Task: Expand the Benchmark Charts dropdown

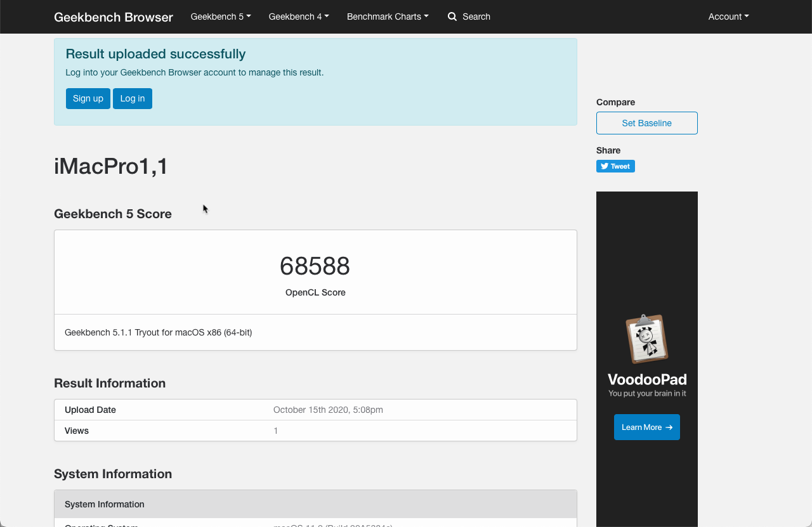Action: [x=388, y=16]
